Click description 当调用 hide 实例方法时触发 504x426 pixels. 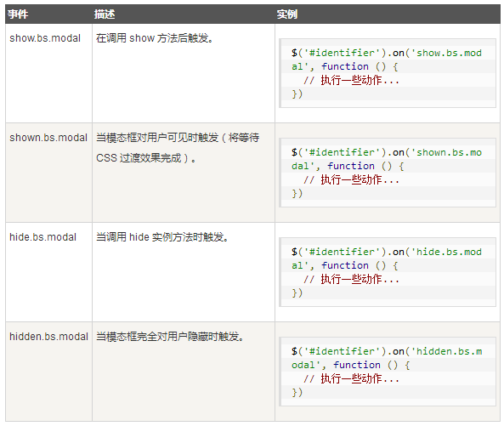pyautogui.click(x=162, y=237)
